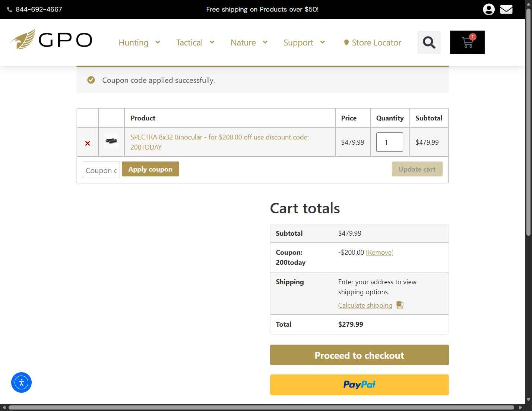Expand the Nature menu chevron
Viewport: 532px width, 411px height.
point(265,42)
